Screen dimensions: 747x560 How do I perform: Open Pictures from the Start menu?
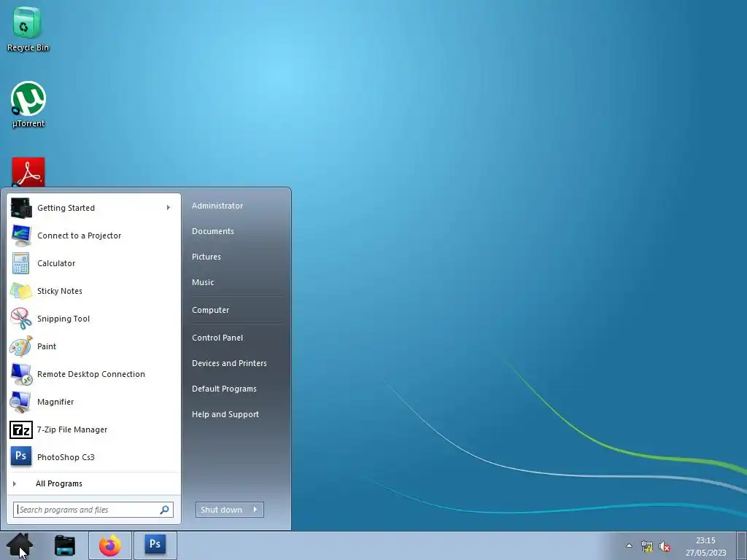(x=206, y=257)
